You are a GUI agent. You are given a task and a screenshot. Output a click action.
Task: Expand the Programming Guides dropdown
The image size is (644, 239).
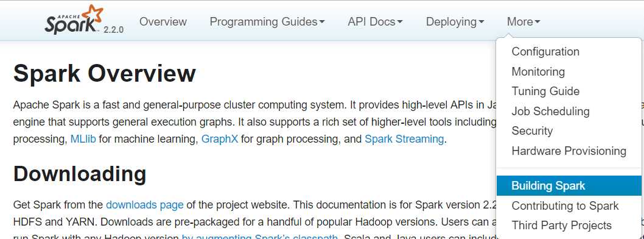pos(267,21)
